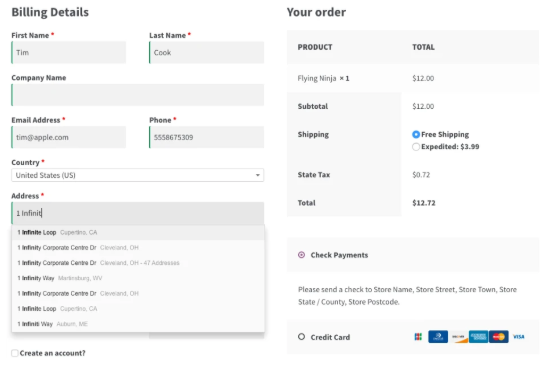Click the Billing Details heading
The image size is (545, 368).
pyautogui.click(x=50, y=12)
